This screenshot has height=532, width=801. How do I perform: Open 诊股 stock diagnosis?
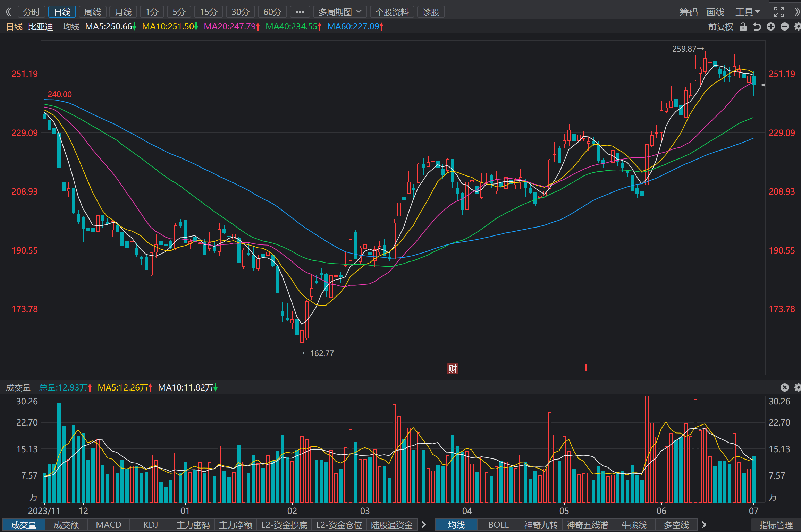point(431,12)
